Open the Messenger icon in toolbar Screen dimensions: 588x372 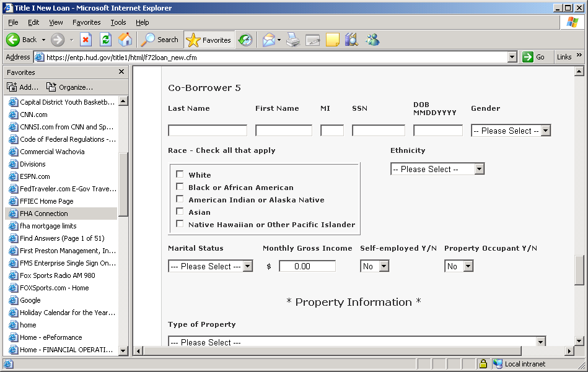[372, 40]
